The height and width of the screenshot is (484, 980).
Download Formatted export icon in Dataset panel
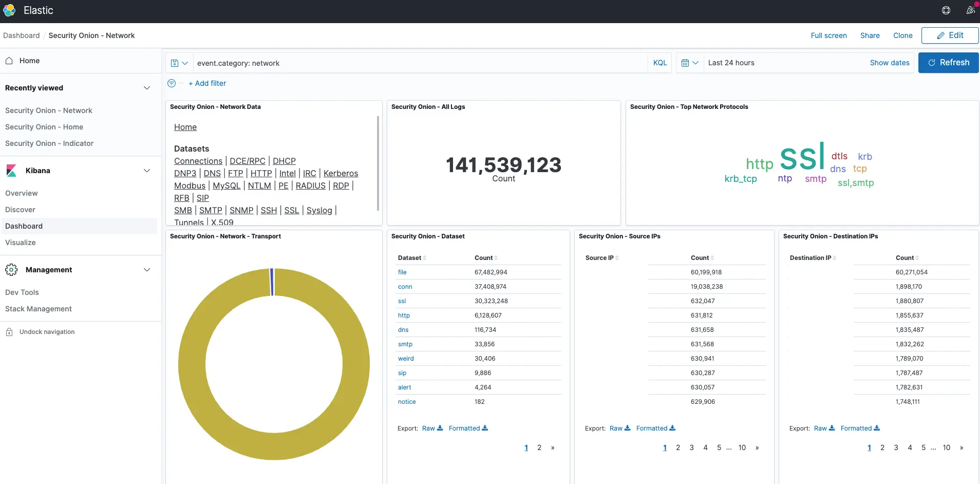point(485,428)
